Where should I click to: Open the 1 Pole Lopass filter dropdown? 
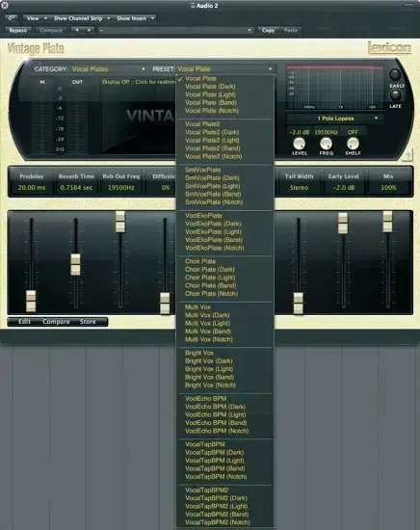(334, 119)
